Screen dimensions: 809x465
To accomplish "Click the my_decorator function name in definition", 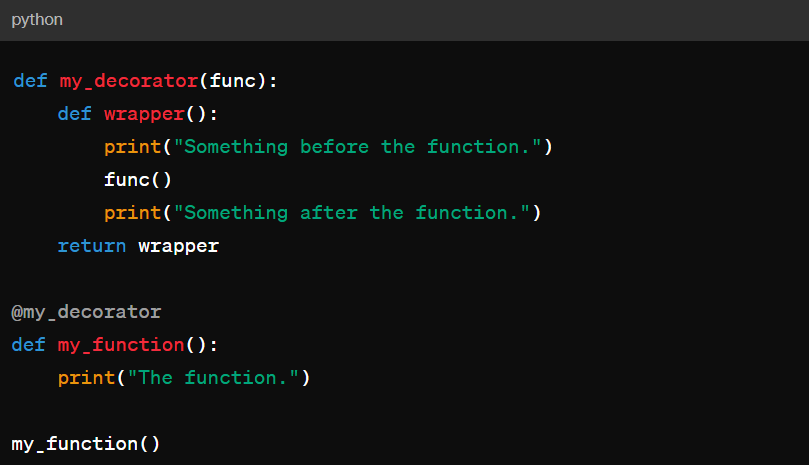I will tap(128, 81).
